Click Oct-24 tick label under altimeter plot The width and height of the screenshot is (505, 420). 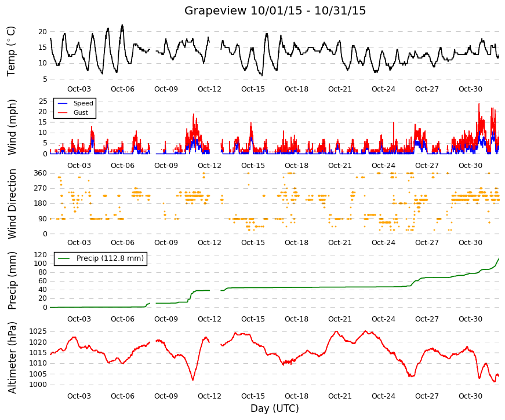tap(383, 396)
